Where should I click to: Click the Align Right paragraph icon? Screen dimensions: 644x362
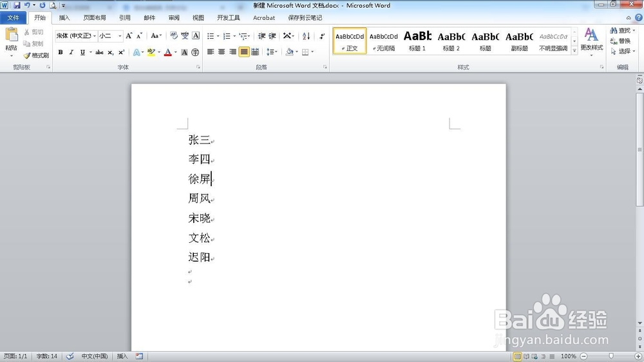(233, 52)
